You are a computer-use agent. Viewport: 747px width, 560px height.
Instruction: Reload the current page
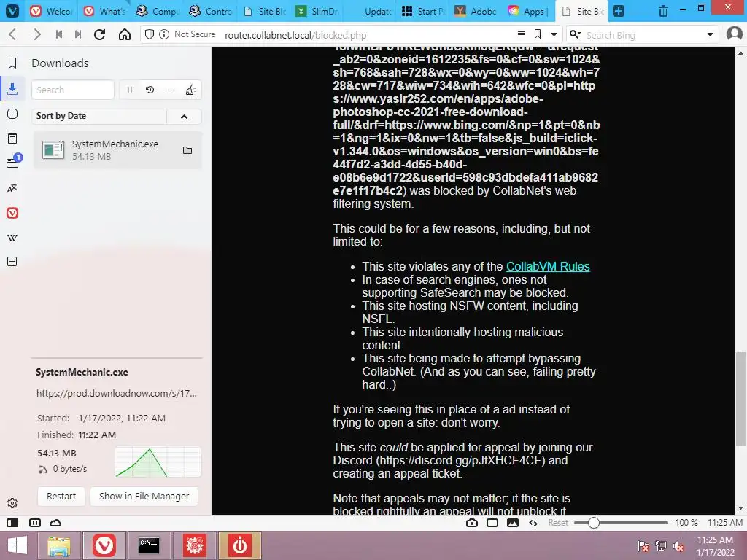[99, 34]
